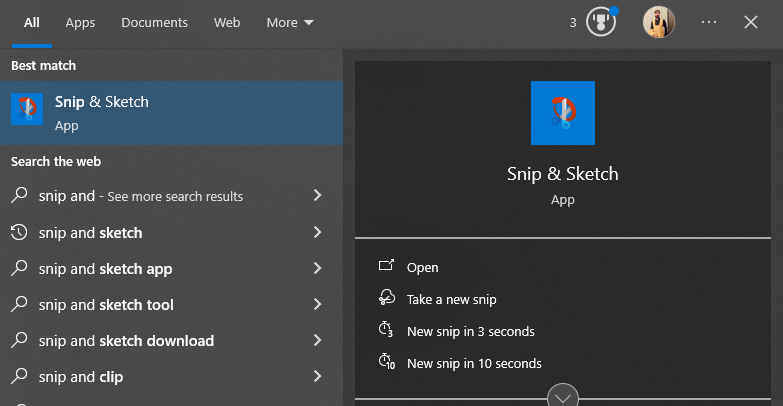The image size is (783, 406).
Task: Open the three-dots options menu
Action: [x=709, y=22]
